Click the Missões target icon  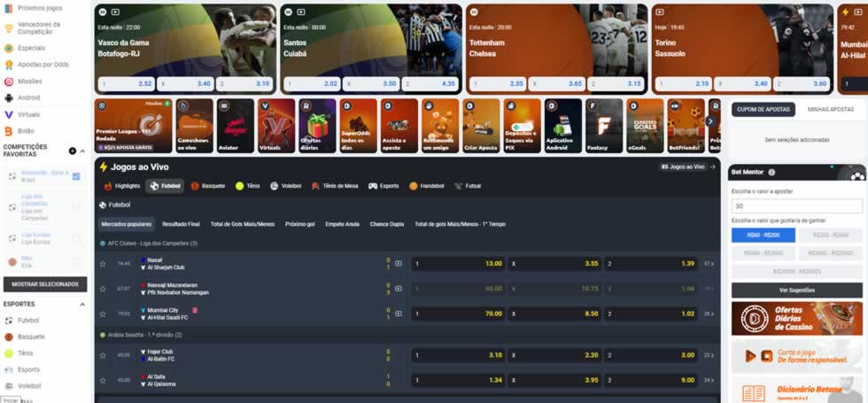tap(8, 81)
